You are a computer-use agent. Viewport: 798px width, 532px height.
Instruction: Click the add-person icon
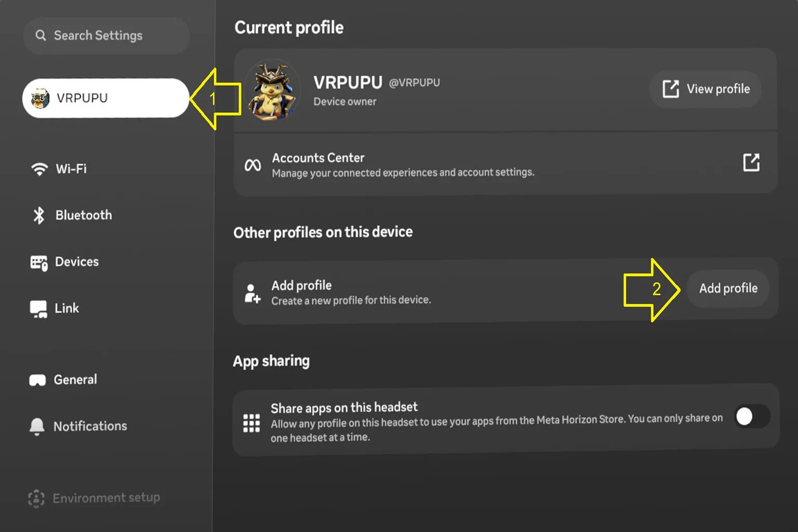click(x=252, y=294)
